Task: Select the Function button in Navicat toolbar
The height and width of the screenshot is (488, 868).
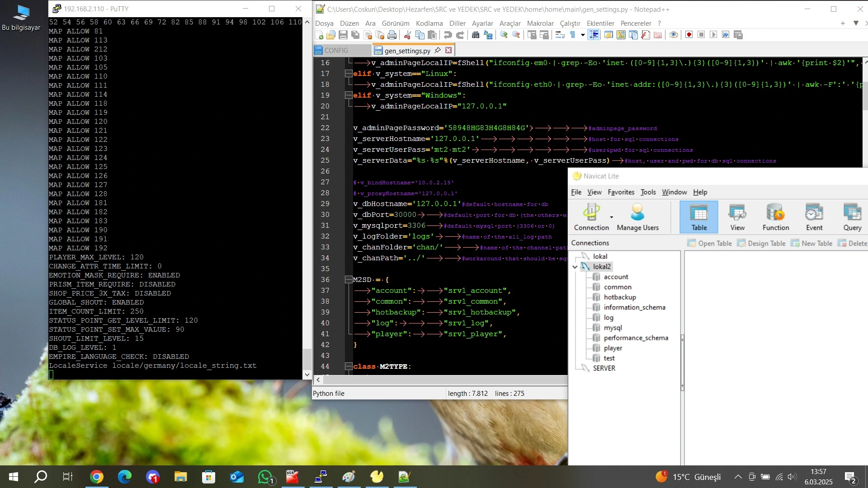Action: click(x=776, y=217)
